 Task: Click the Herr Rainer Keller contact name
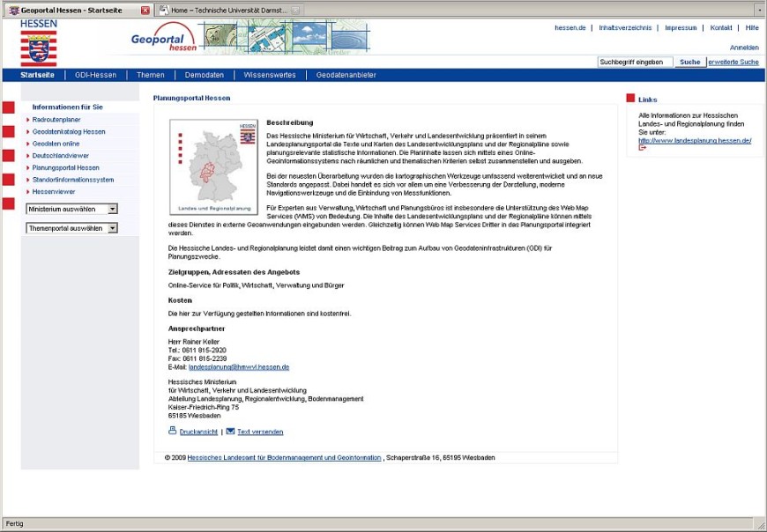point(193,342)
